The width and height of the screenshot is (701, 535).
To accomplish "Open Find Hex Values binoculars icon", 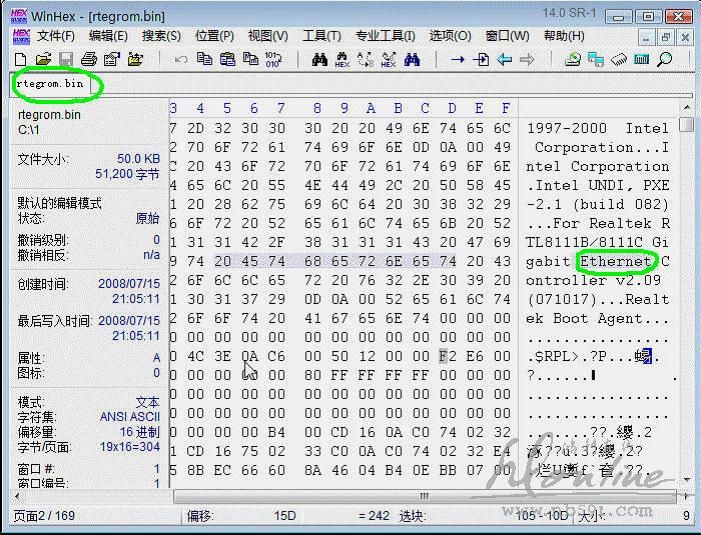I will click(342, 60).
